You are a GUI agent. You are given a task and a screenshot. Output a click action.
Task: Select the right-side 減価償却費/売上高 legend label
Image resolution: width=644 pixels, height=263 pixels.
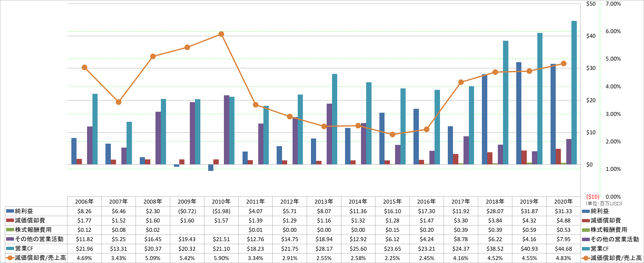[616, 258]
